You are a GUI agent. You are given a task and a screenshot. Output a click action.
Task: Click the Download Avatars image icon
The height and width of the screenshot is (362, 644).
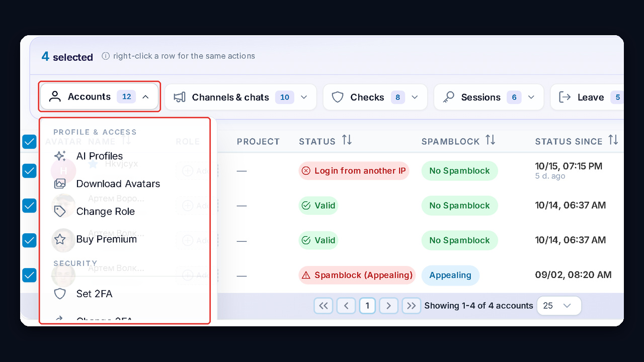click(60, 184)
